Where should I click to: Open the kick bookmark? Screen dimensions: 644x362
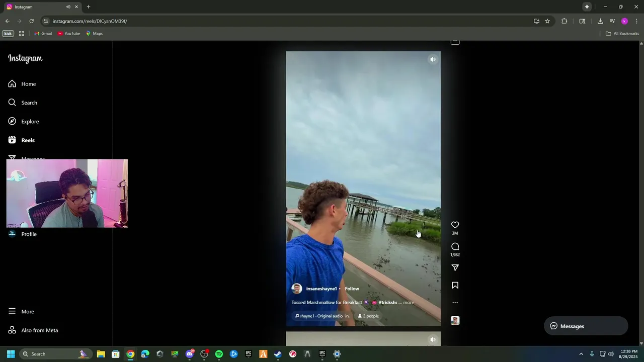pyautogui.click(x=8, y=34)
